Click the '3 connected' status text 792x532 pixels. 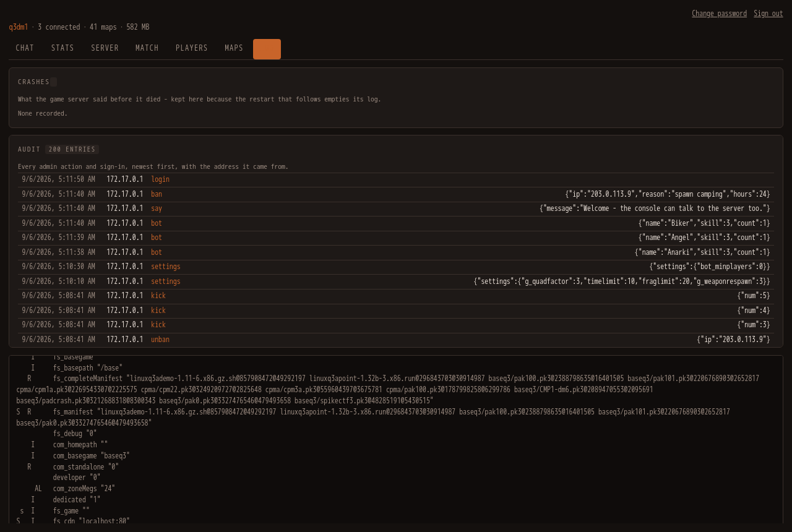tap(59, 27)
